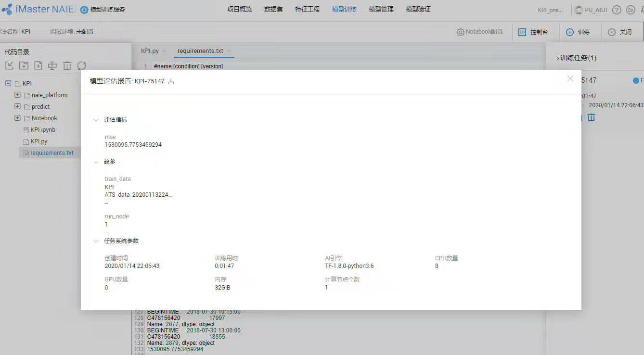Expand the predict folder in the file tree
Viewport: 644px width, 355px height.
(17, 106)
